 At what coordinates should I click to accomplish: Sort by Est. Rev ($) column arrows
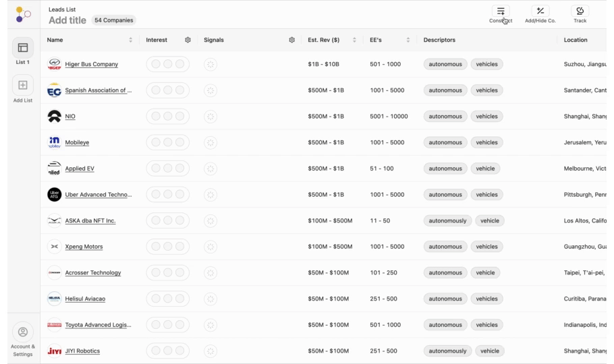coord(354,40)
